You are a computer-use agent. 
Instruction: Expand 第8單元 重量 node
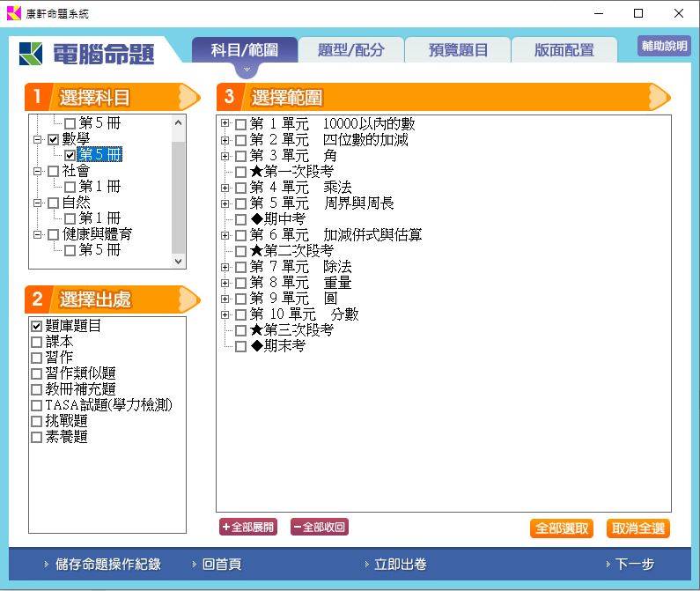(225, 284)
